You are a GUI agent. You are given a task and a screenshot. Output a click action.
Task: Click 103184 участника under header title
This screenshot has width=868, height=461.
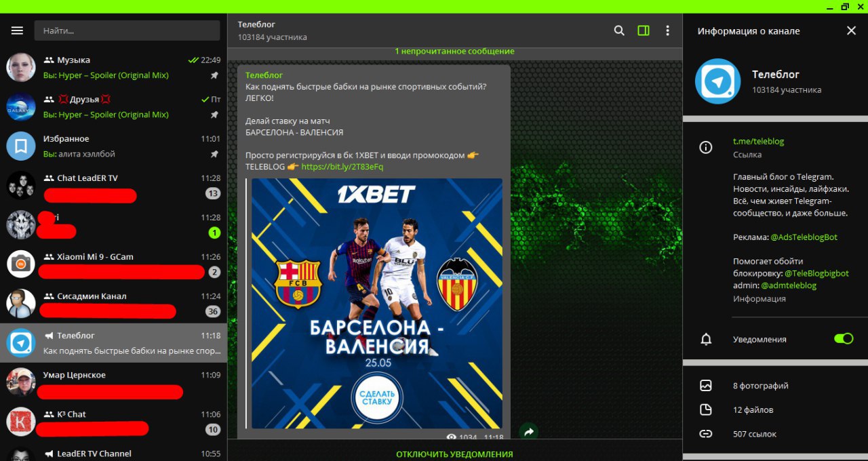coord(272,37)
